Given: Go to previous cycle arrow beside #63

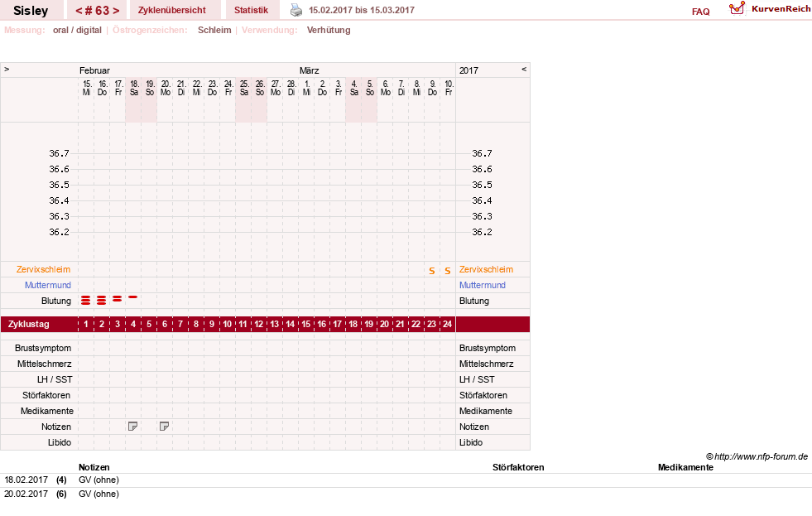Looking at the screenshot, I should pos(79,11).
